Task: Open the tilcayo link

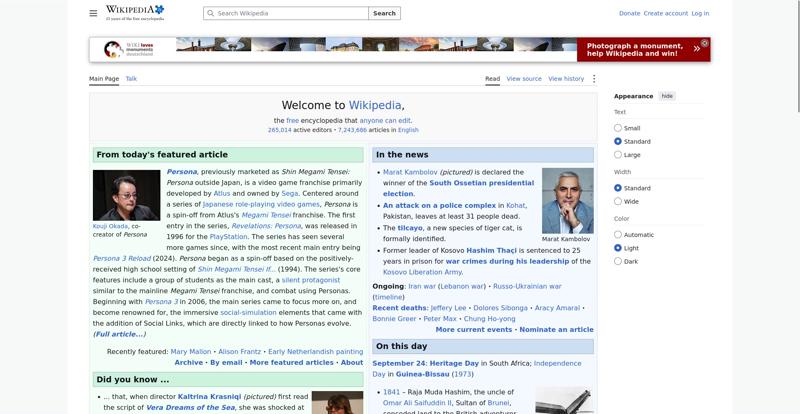Action: pos(410,228)
